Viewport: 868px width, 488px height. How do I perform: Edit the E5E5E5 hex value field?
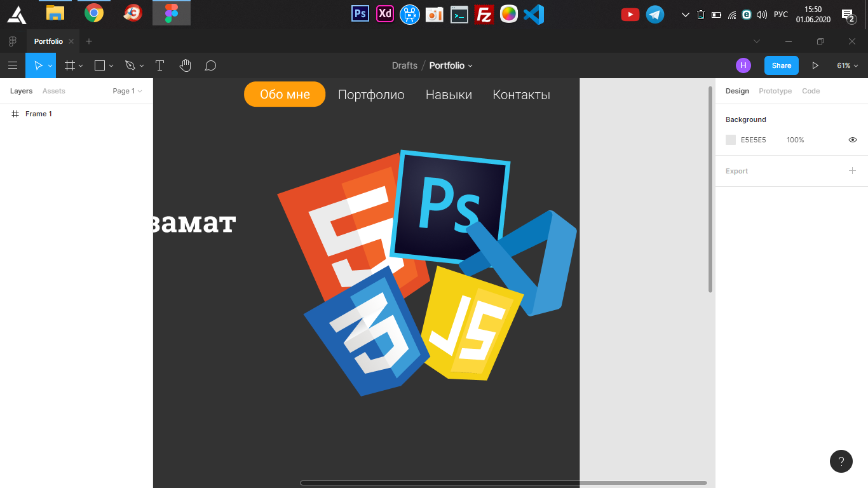[754, 140]
